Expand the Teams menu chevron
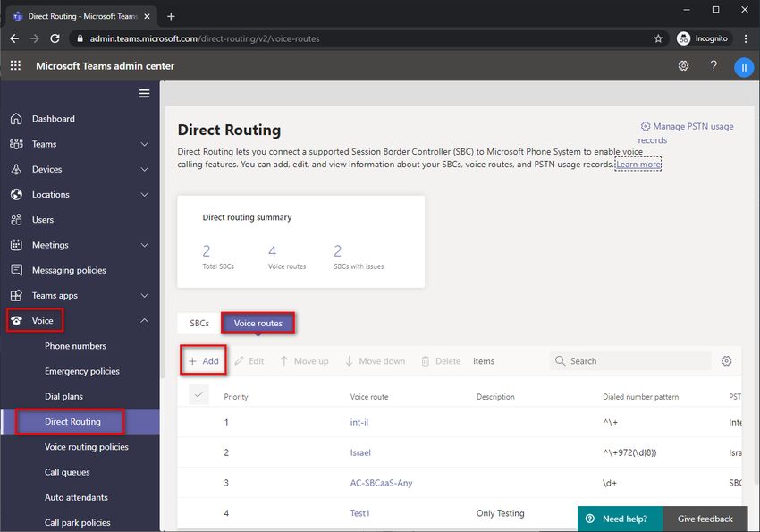 point(145,144)
